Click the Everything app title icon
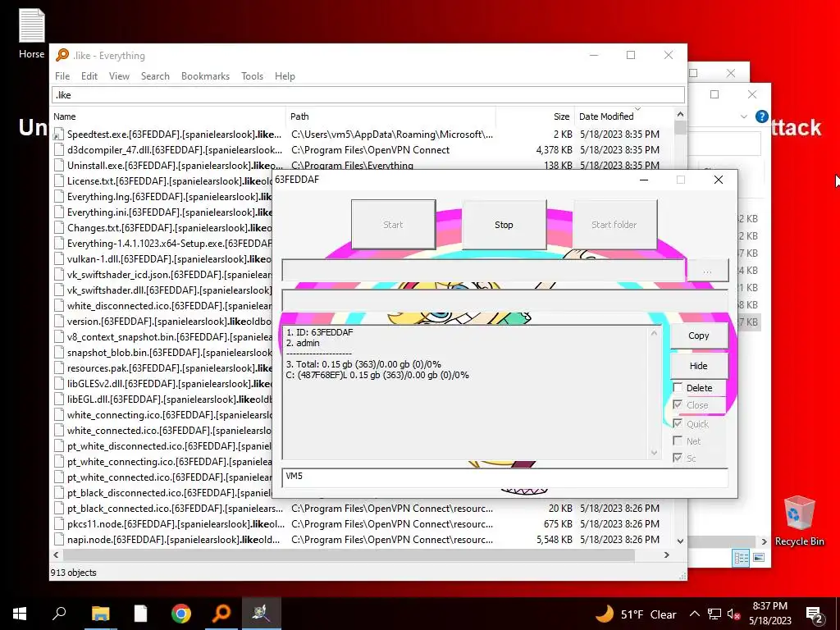840x630 pixels. tap(62, 55)
